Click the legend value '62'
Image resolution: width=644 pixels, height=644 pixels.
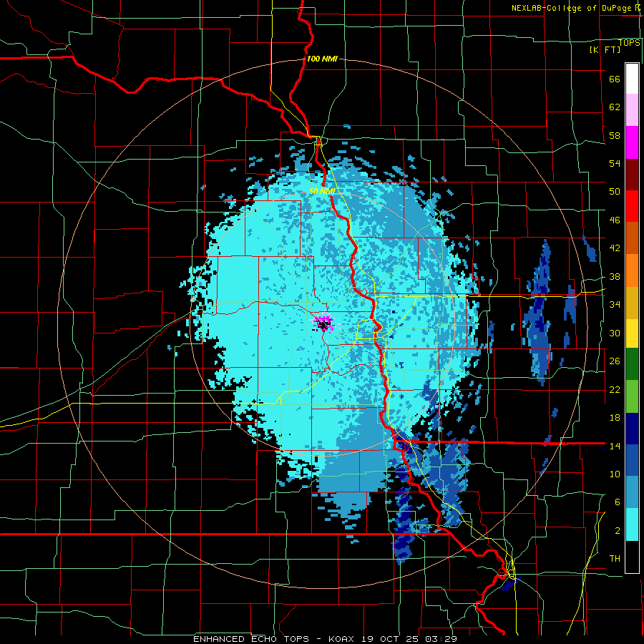(615, 107)
